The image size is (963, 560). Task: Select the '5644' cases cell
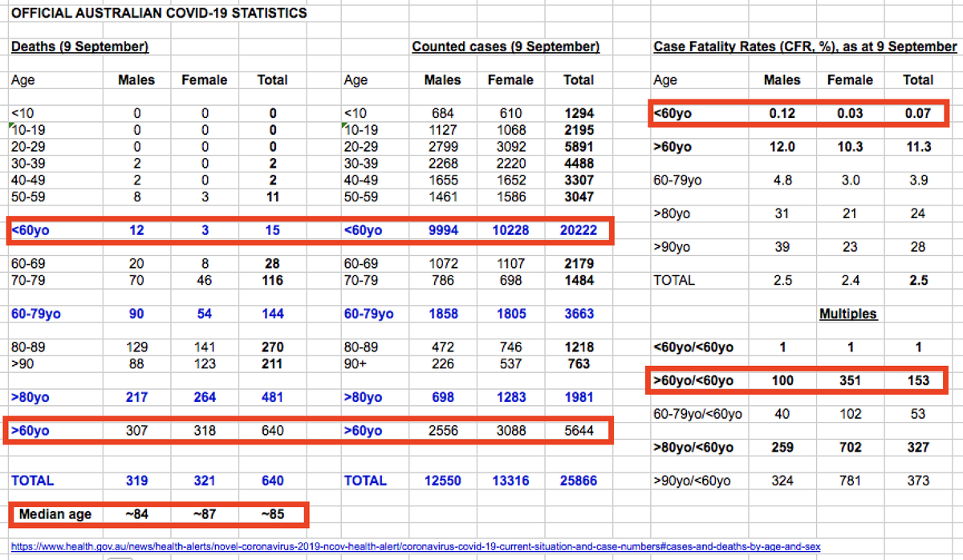(x=578, y=431)
